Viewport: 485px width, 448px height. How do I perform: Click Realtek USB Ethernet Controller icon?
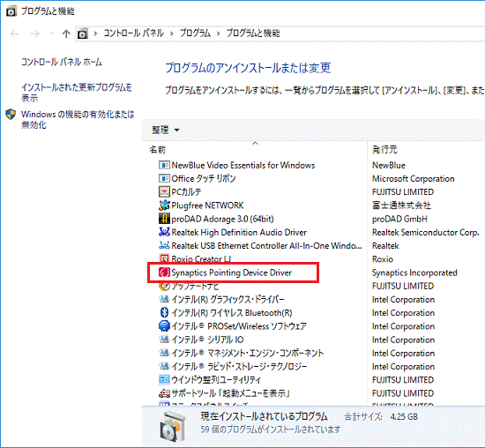pos(164,246)
